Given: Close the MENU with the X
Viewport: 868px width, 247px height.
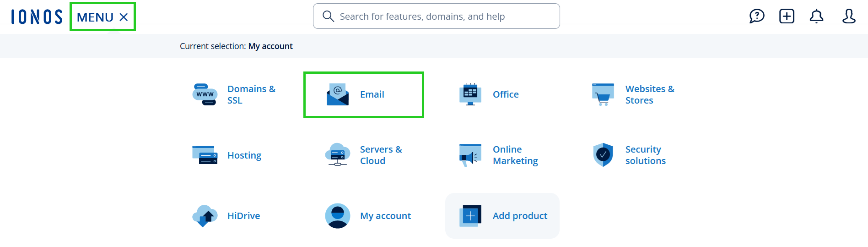Looking at the screenshot, I should click(x=124, y=17).
